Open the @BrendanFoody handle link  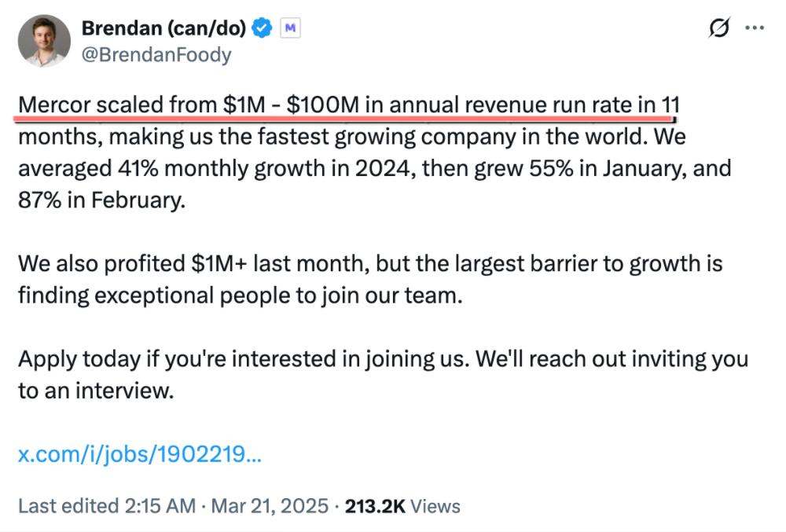click(x=156, y=54)
